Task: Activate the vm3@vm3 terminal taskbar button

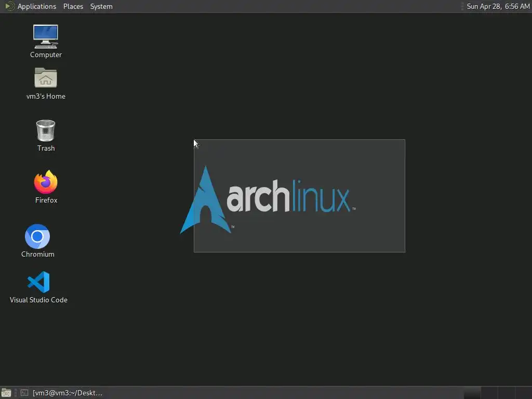Action: 61,393
